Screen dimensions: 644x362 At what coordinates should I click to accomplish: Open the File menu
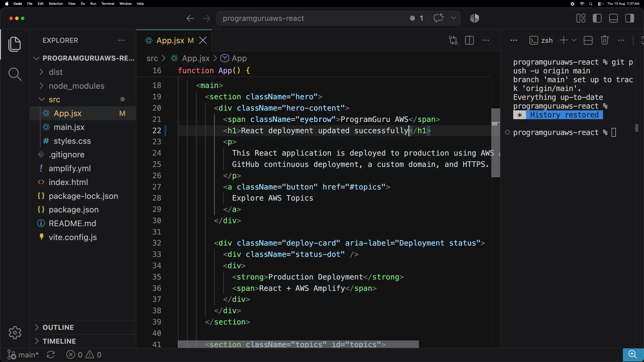[30, 4]
